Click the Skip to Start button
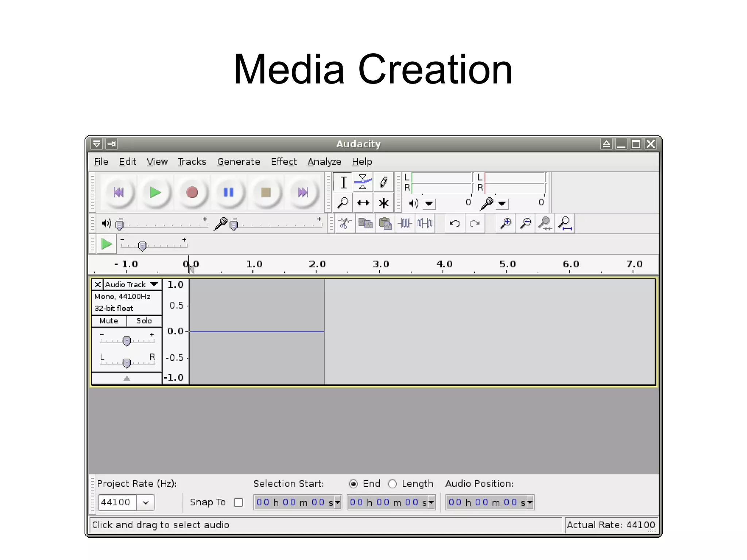747x560 pixels. coord(119,192)
